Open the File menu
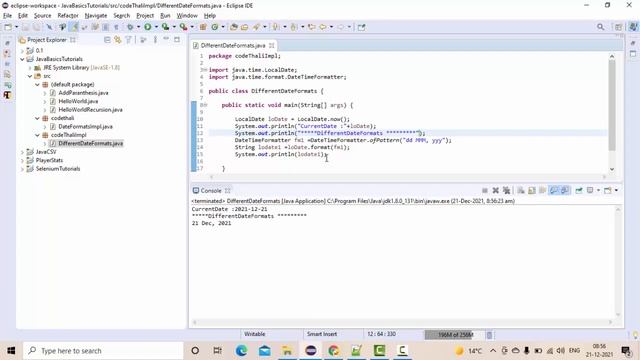This screenshot has width=640, height=360. pyautogui.click(x=7, y=16)
